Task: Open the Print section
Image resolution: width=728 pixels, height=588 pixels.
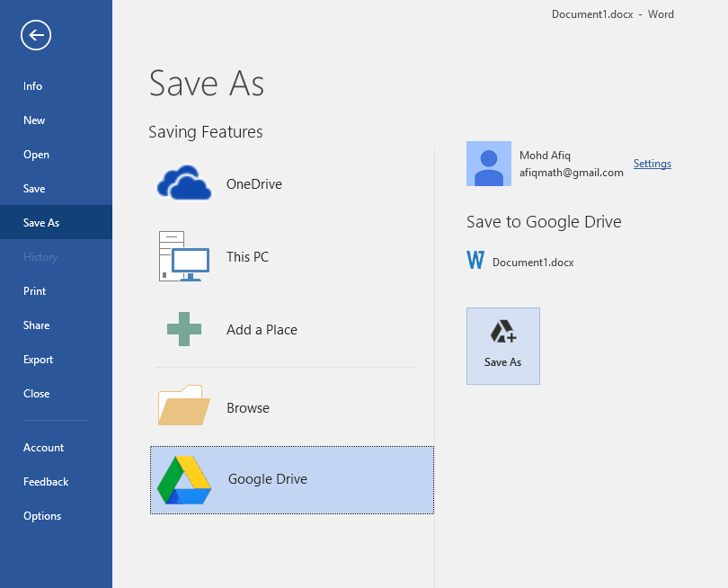Action: pyautogui.click(x=34, y=290)
